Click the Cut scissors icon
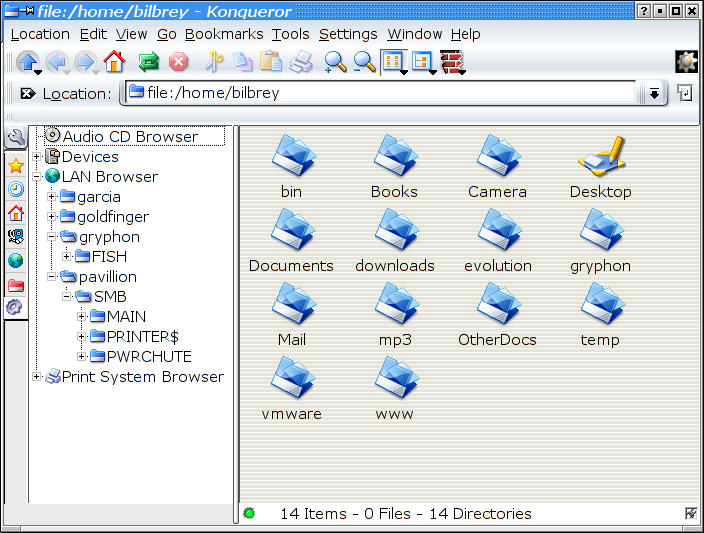Viewport: 704px width, 533px height. [215, 62]
